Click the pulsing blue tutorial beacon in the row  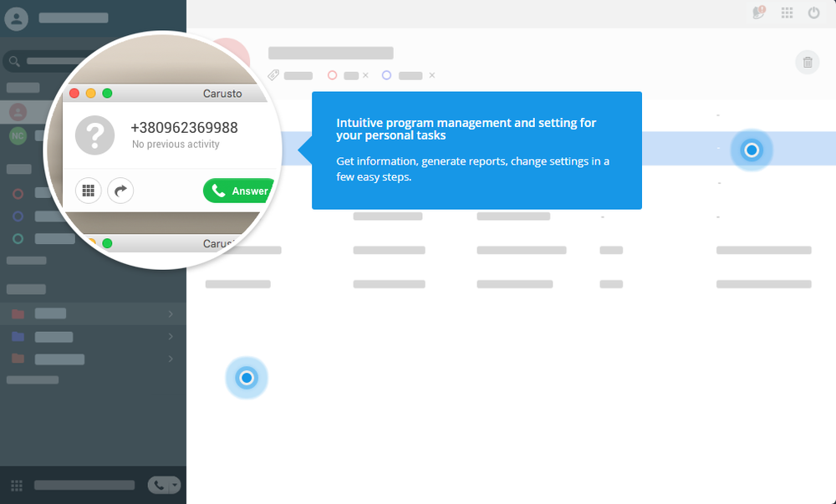pos(751,150)
